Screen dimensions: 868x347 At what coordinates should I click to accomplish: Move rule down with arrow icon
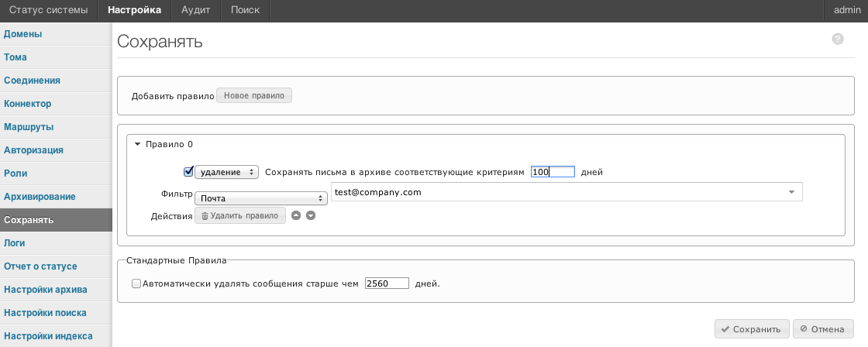pyautogui.click(x=311, y=216)
